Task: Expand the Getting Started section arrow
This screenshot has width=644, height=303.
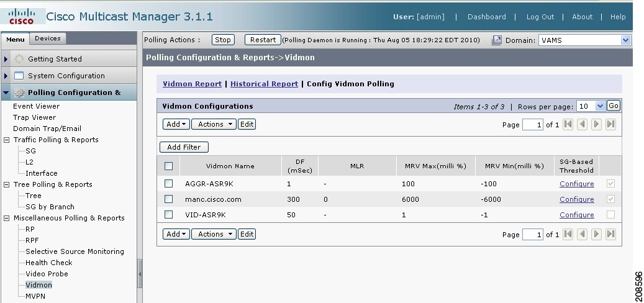Action: 6,59
